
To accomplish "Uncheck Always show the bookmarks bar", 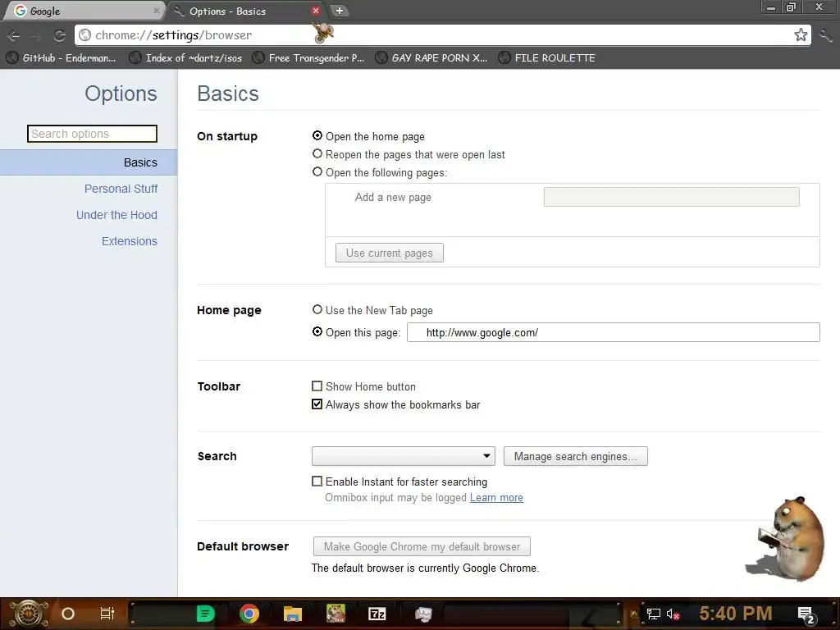I will coord(317,404).
